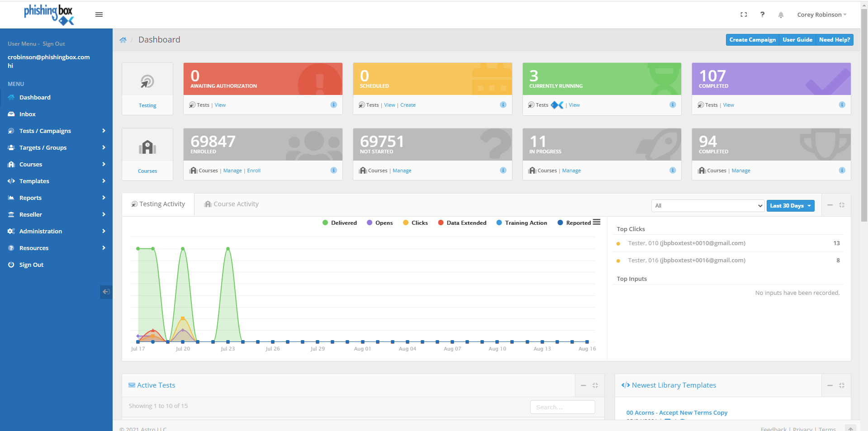Toggle fullscreen mode icon in header
Viewport: 868px width, 431px height.
click(x=744, y=14)
